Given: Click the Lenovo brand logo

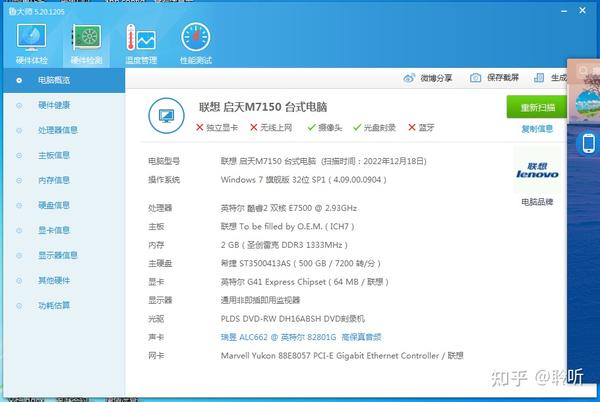Looking at the screenshot, I should (537, 170).
